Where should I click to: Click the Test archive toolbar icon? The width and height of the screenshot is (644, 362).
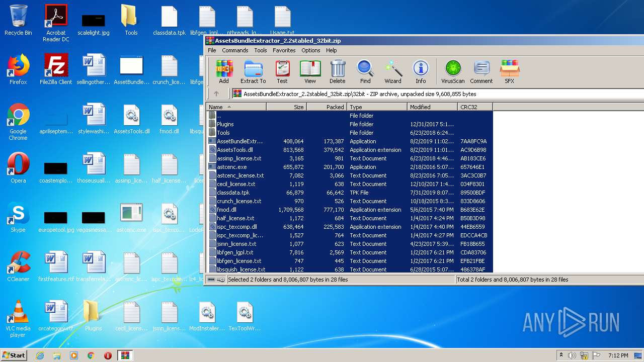(282, 71)
